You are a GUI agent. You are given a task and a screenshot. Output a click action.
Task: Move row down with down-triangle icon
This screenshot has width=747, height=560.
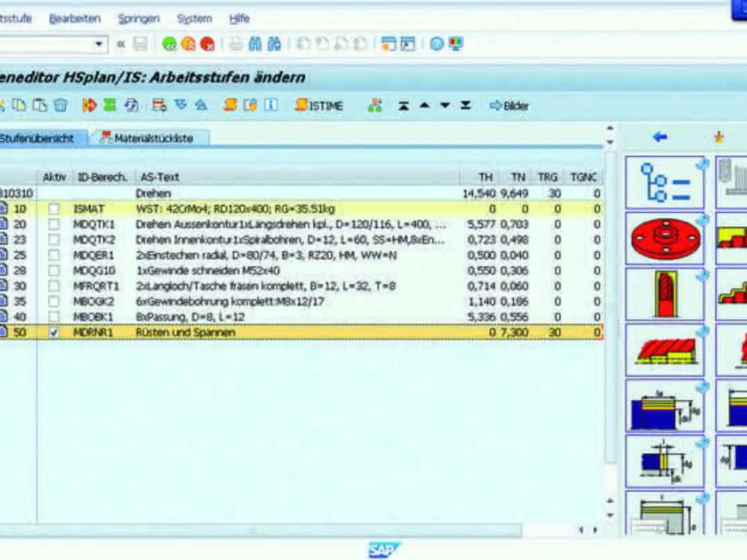(445, 105)
